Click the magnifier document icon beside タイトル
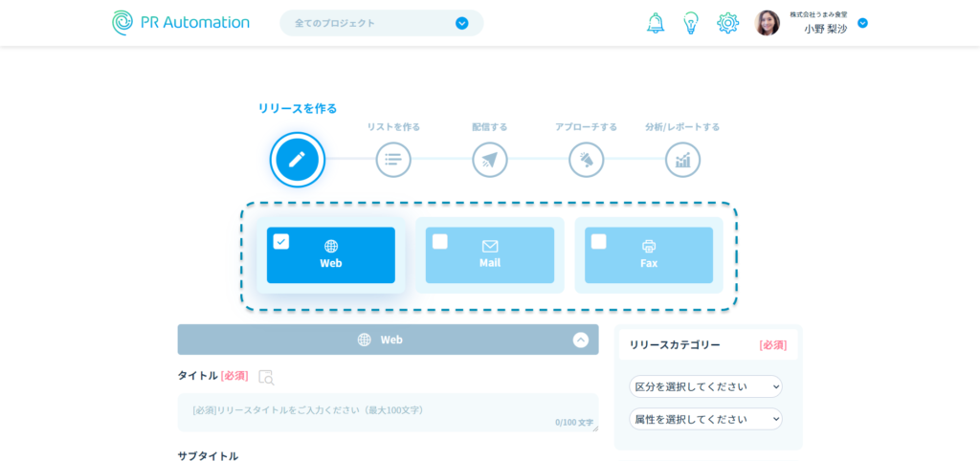980x461 pixels. click(266, 377)
